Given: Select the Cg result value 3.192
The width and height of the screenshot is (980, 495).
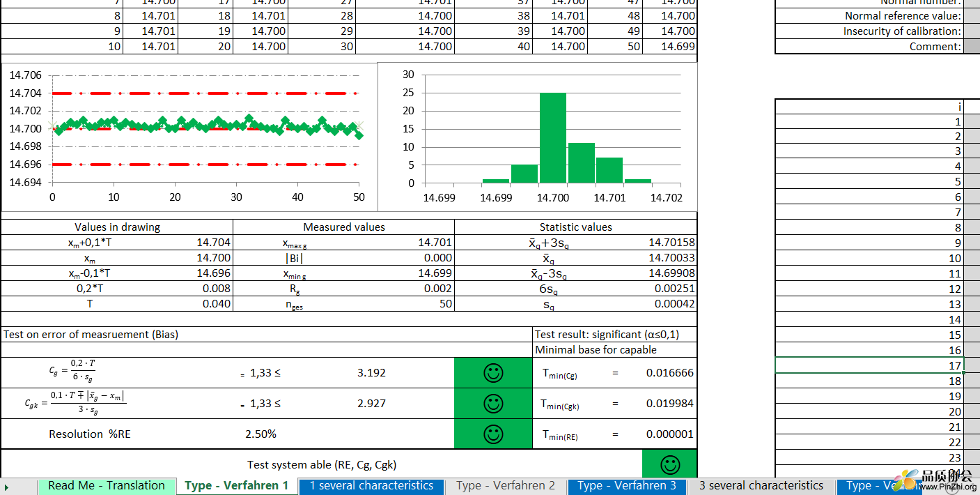Looking at the screenshot, I should pyautogui.click(x=371, y=373).
